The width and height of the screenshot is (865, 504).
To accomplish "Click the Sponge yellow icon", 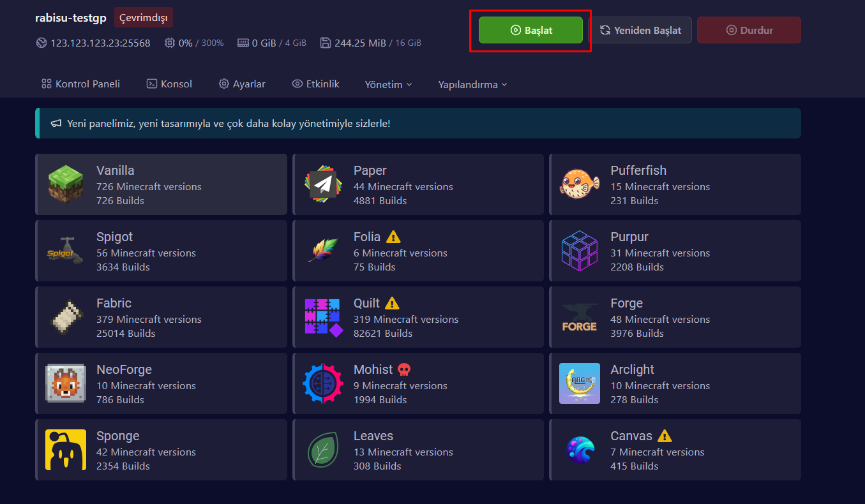I will point(66,450).
